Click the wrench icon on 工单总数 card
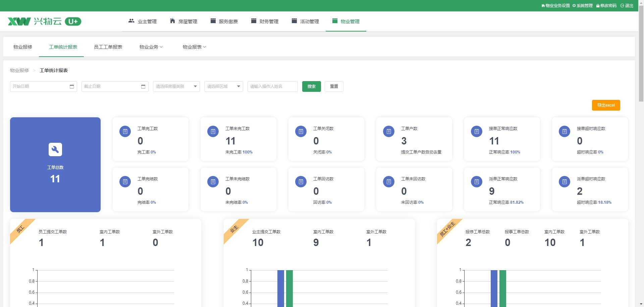644x307 pixels. pos(55,149)
